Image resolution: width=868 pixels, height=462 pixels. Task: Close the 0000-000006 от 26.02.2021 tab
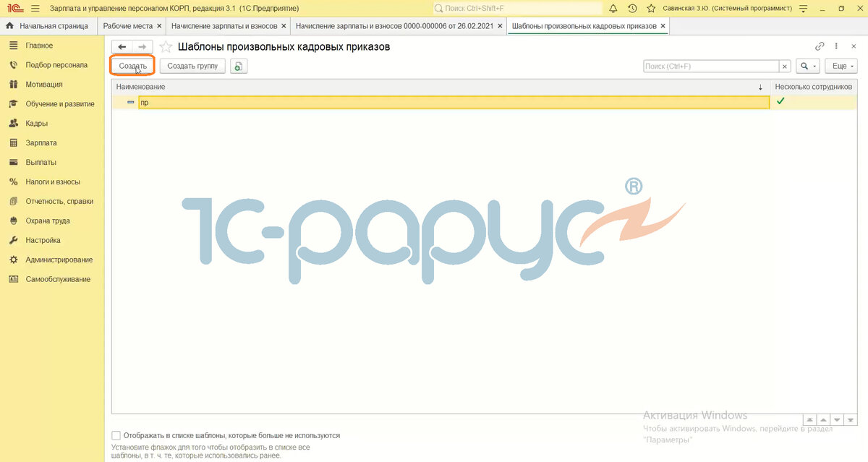[x=501, y=25]
